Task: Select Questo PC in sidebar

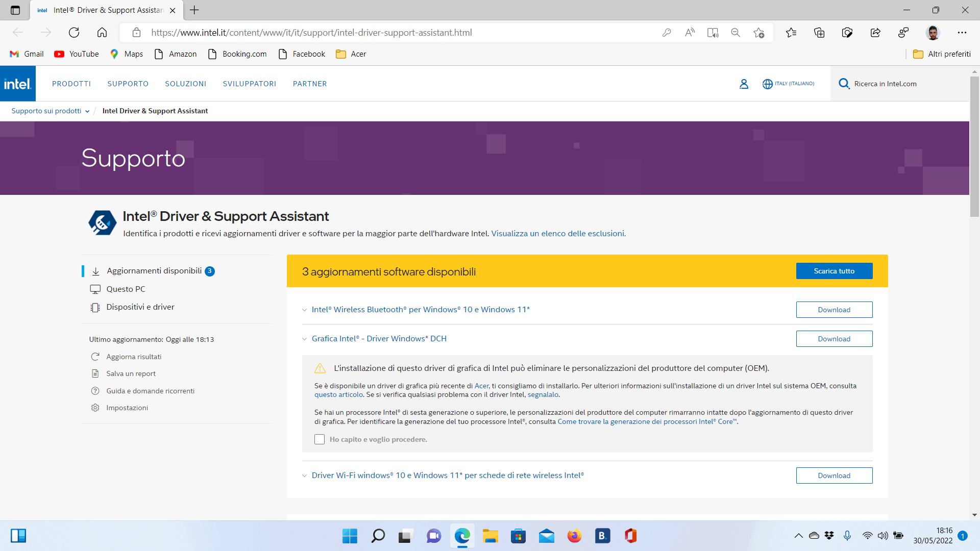Action: click(x=126, y=289)
